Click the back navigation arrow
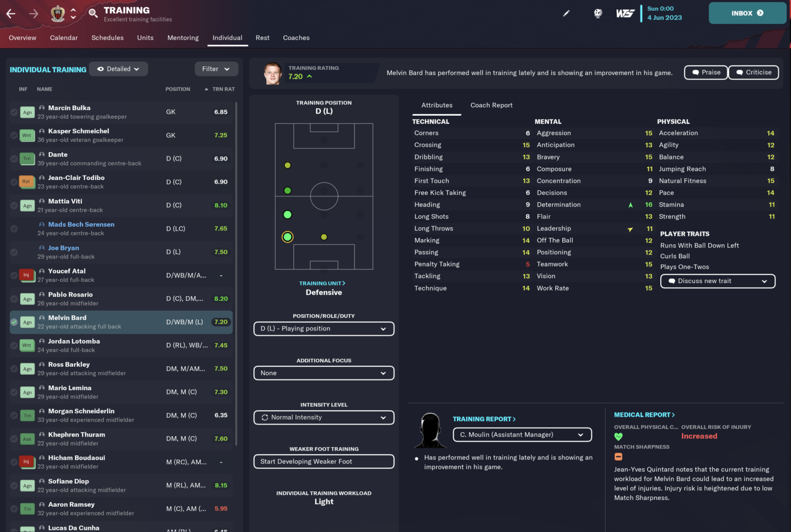 coord(11,14)
